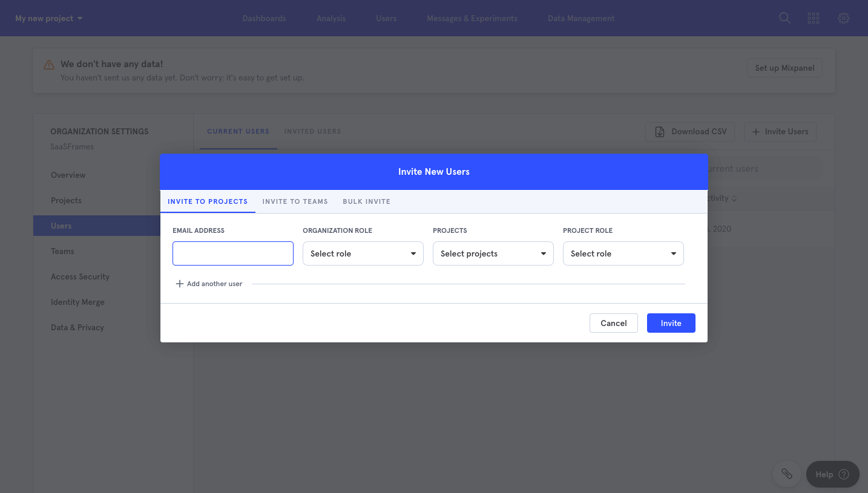Focus the Email Address field

pyautogui.click(x=233, y=253)
